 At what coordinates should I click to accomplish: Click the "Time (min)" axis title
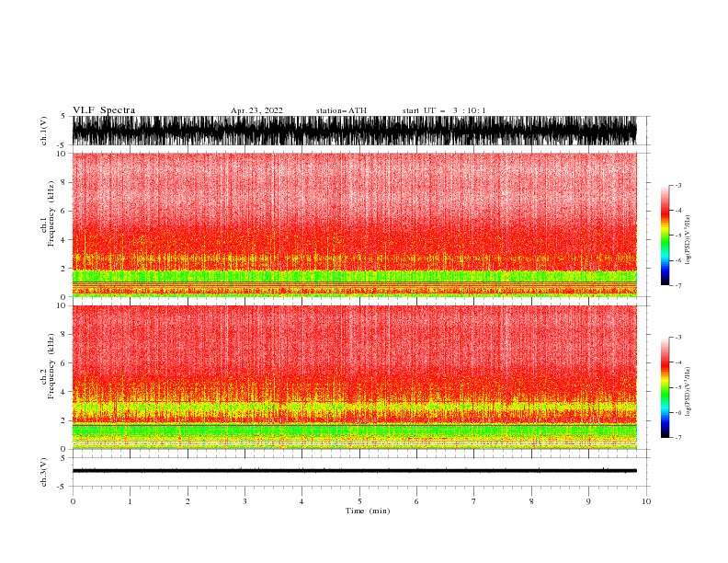point(368,511)
